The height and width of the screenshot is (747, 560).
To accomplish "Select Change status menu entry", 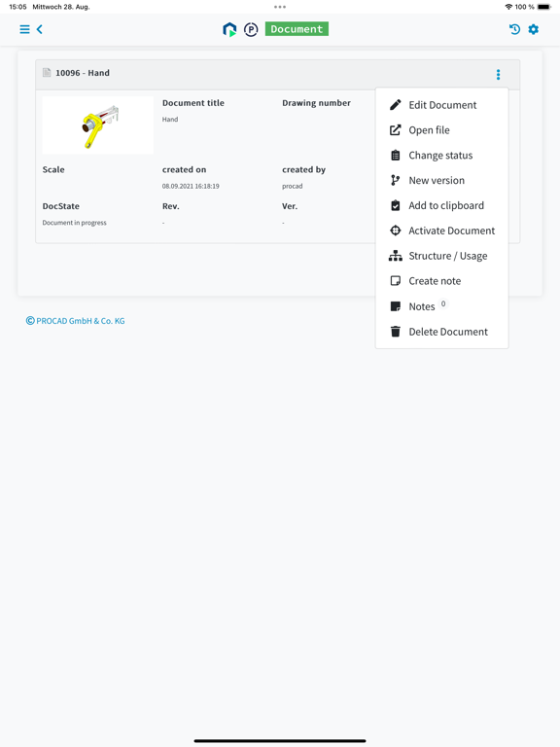I will click(442, 156).
